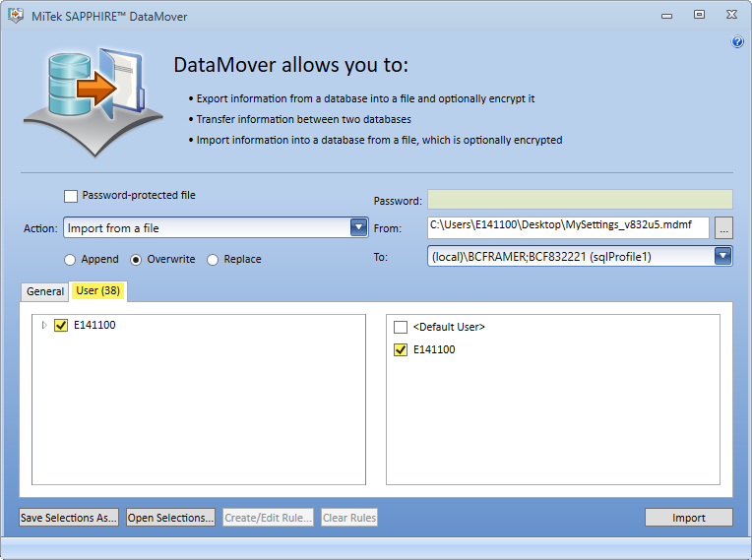Maximize the DataMover window
The height and width of the screenshot is (560, 752).
[x=699, y=15]
